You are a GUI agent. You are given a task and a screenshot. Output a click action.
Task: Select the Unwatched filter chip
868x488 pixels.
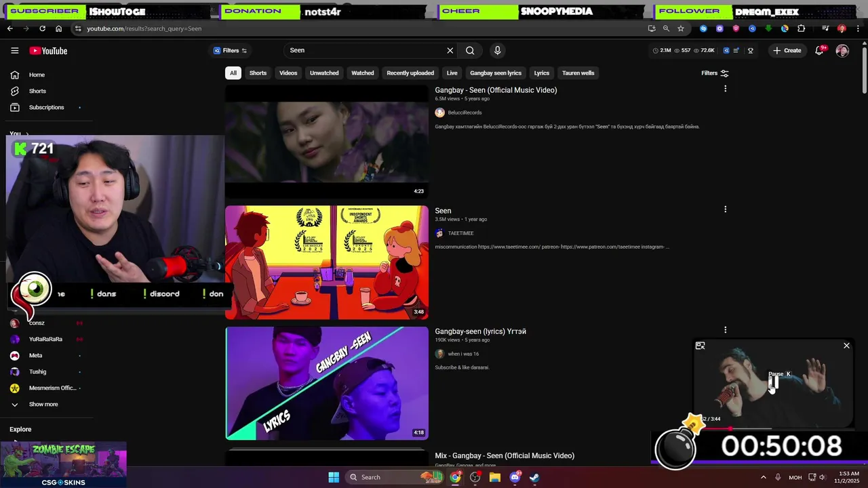[x=324, y=73]
